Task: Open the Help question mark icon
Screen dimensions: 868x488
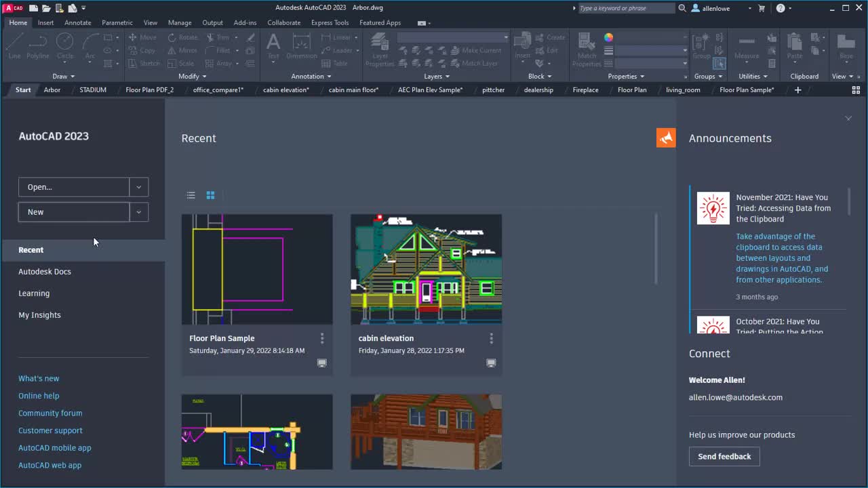Action: coord(781,8)
